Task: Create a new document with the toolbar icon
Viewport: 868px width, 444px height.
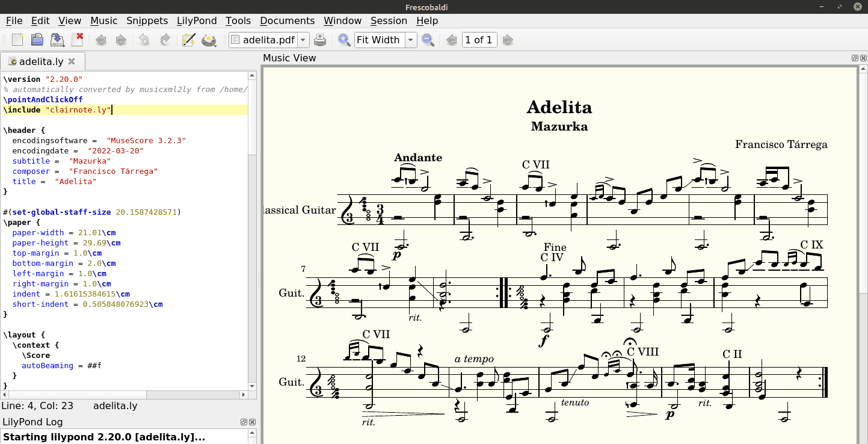Action: point(17,40)
